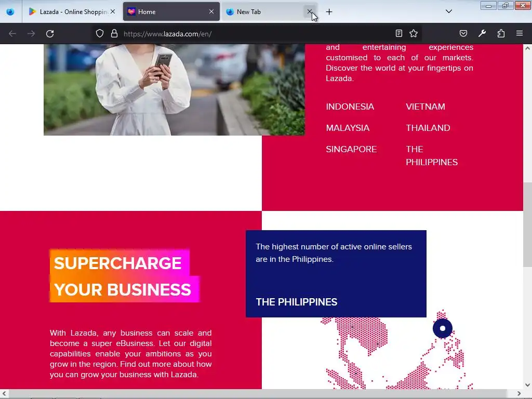Image resolution: width=532 pixels, height=399 pixels.
Task: Close the New Tab tab
Action: pos(310,11)
